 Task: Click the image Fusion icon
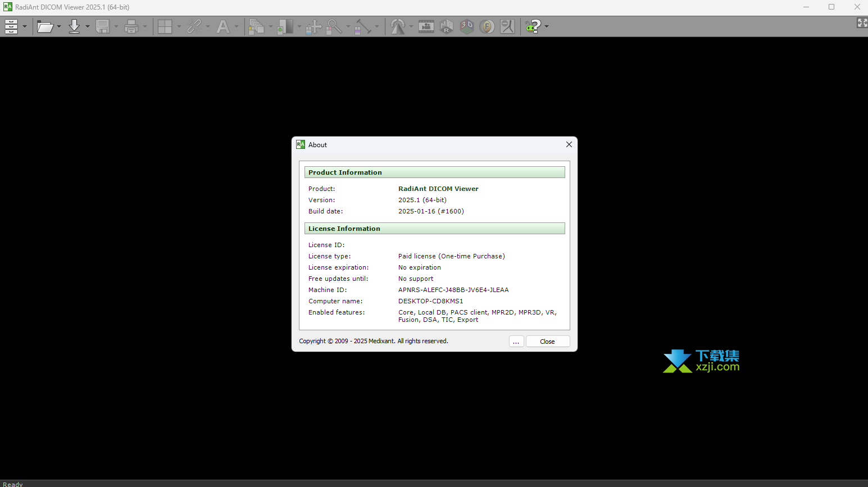(487, 26)
